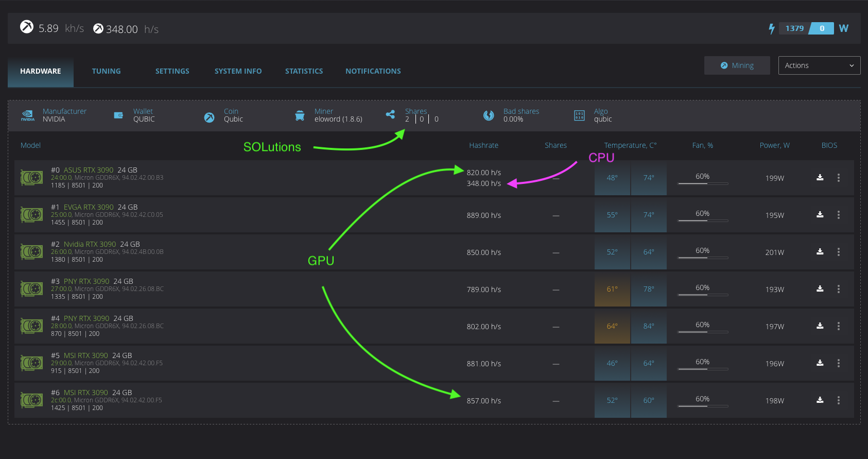Click GPU card icon for #6 MSI RTX 3090
868x459 pixels.
pos(31,400)
